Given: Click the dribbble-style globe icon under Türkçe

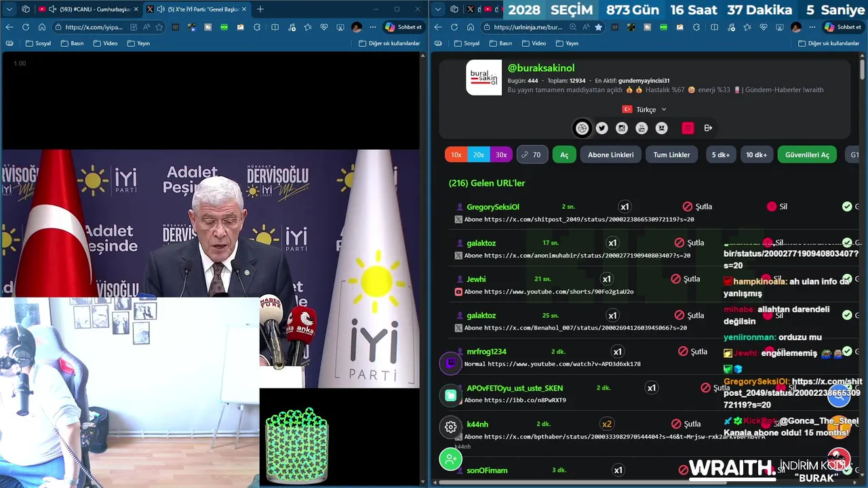Looking at the screenshot, I should tap(582, 128).
